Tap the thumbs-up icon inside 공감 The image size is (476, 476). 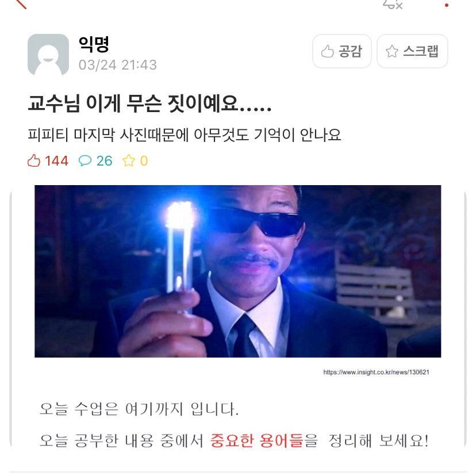328,51
